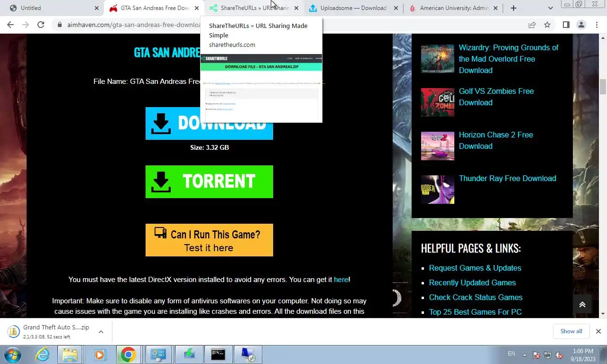607x364 pixels.
Task: Open Thunder Ray Free Download link
Action: pos(507,178)
